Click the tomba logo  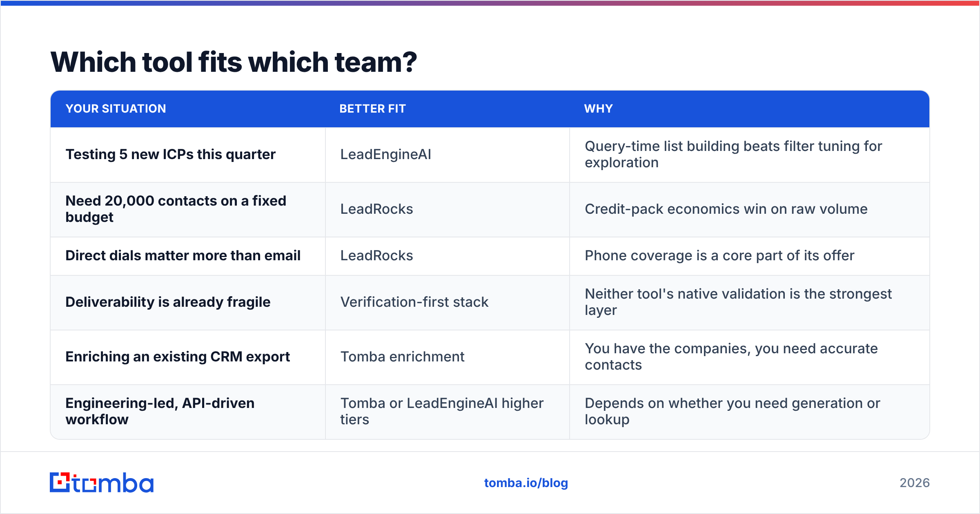102,483
